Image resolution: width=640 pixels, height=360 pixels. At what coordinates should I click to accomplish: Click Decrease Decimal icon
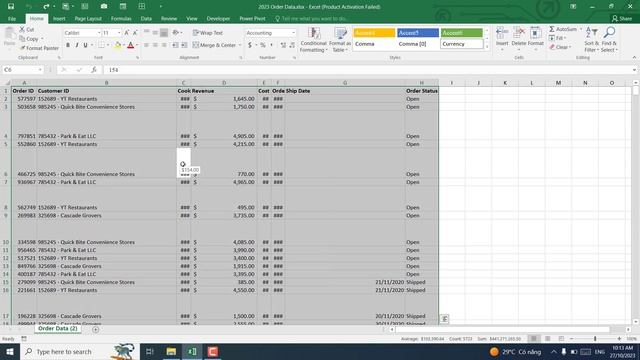(x=292, y=45)
